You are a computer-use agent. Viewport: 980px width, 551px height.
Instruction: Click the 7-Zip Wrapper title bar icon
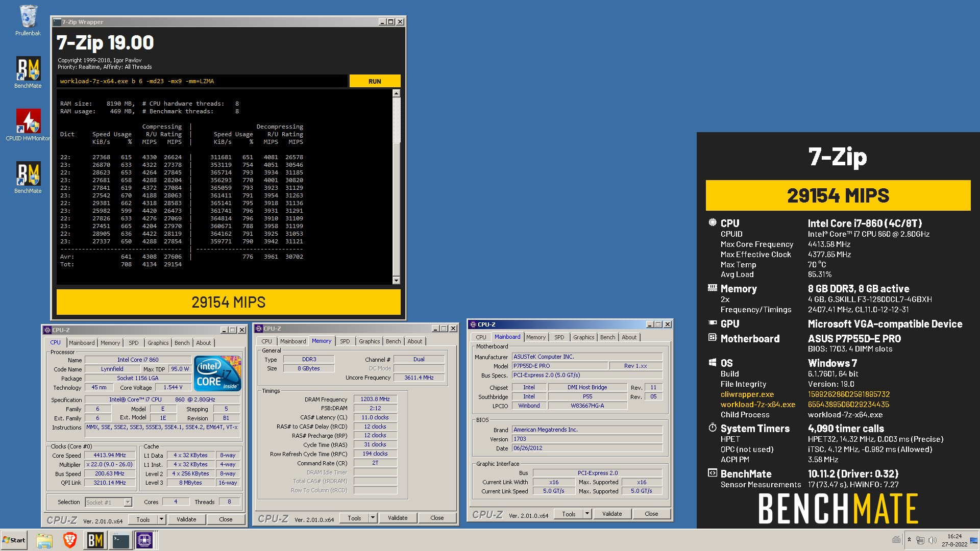pos(57,22)
